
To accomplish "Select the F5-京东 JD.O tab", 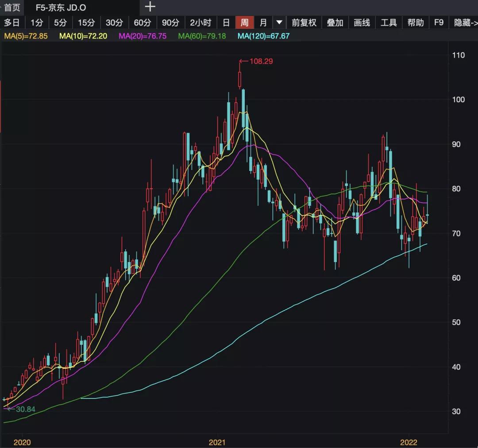I will click(61, 8).
